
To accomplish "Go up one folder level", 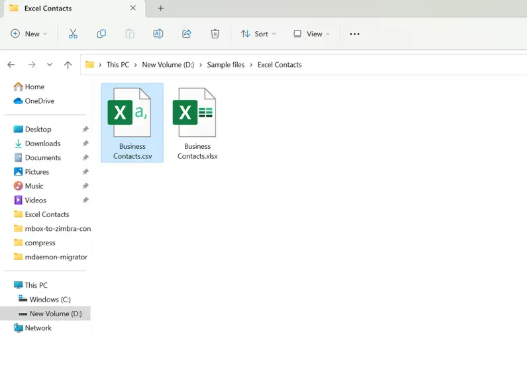I will point(68,65).
